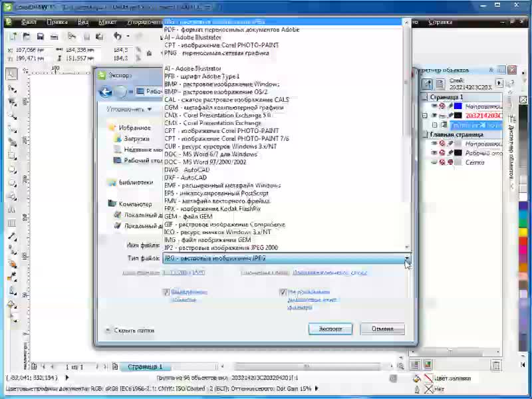Click the Undo arrow icon
Screen dimensions: 532x399
(118, 36)
